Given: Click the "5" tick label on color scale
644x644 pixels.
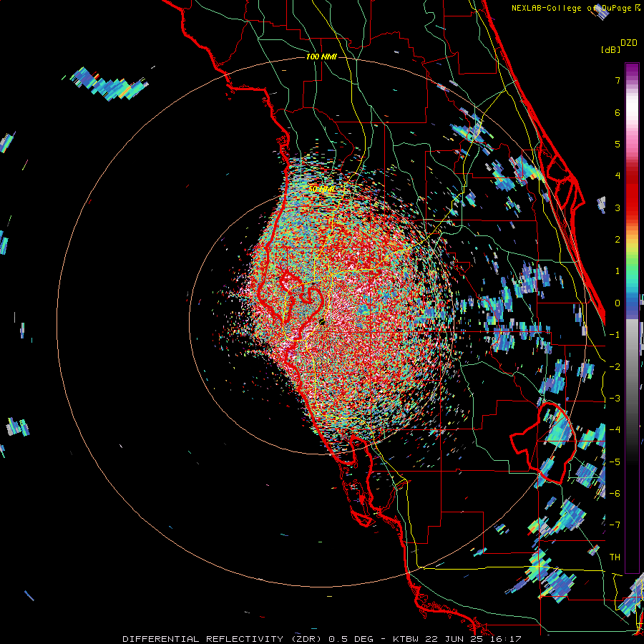Looking at the screenshot, I should point(618,144).
